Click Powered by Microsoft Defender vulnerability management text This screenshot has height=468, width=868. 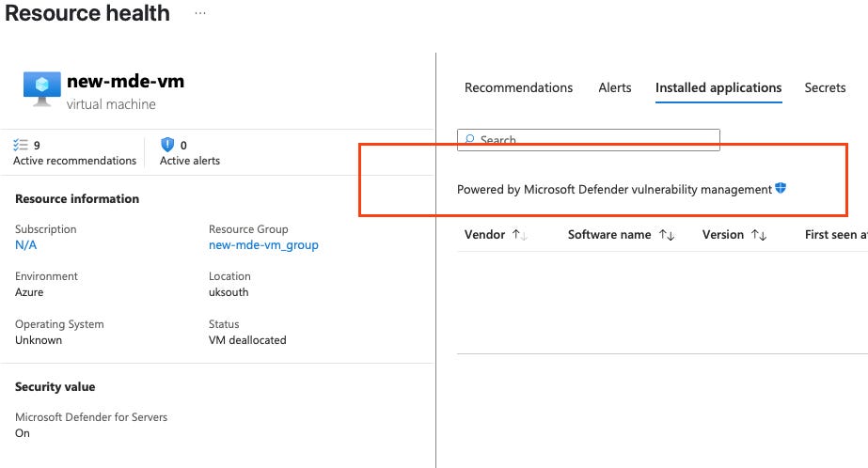click(x=614, y=189)
